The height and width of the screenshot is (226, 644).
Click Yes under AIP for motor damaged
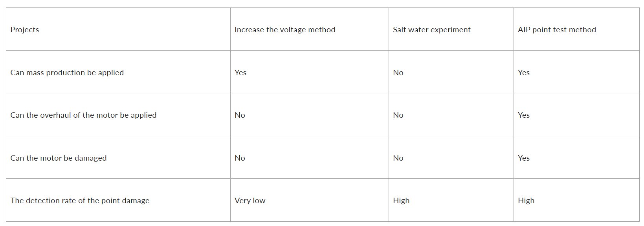[x=524, y=158]
